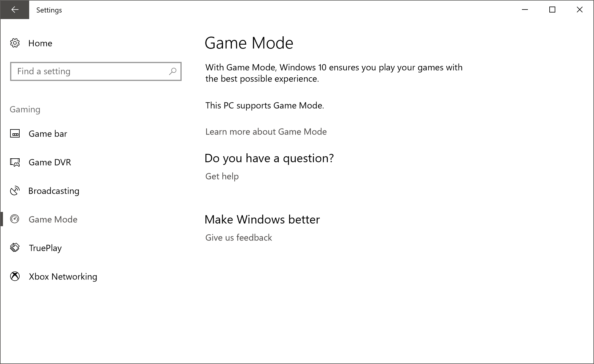The height and width of the screenshot is (364, 594).
Task: Click Give us feedback link
Action: 239,237
